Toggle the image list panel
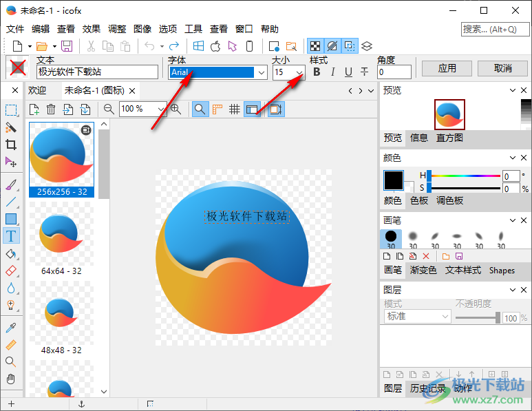The height and width of the screenshot is (411, 532). 252,109
